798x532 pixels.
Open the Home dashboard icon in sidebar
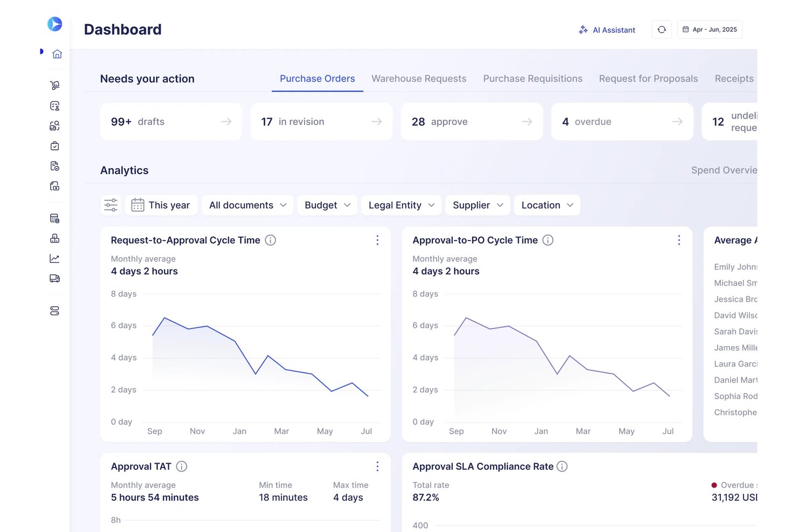[57, 54]
